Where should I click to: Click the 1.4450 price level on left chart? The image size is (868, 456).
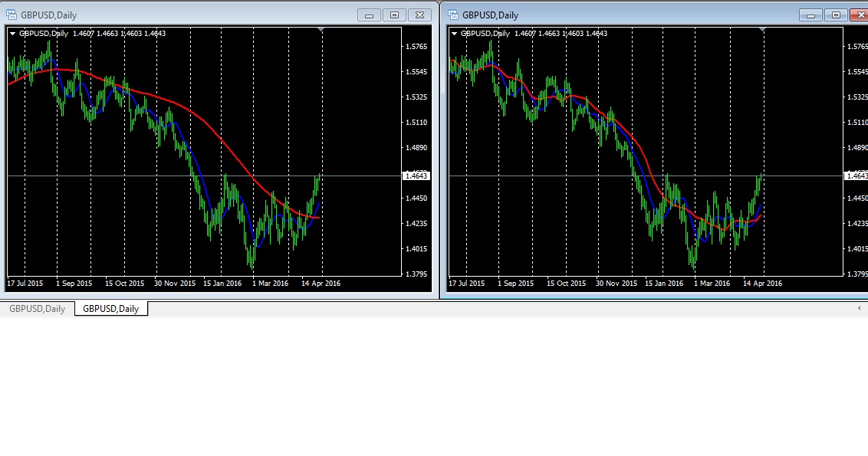click(x=416, y=198)
